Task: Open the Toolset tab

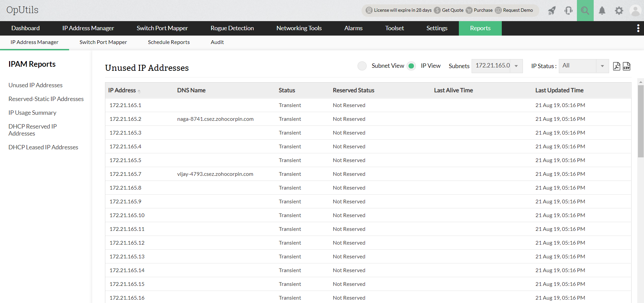Action: 394,28
